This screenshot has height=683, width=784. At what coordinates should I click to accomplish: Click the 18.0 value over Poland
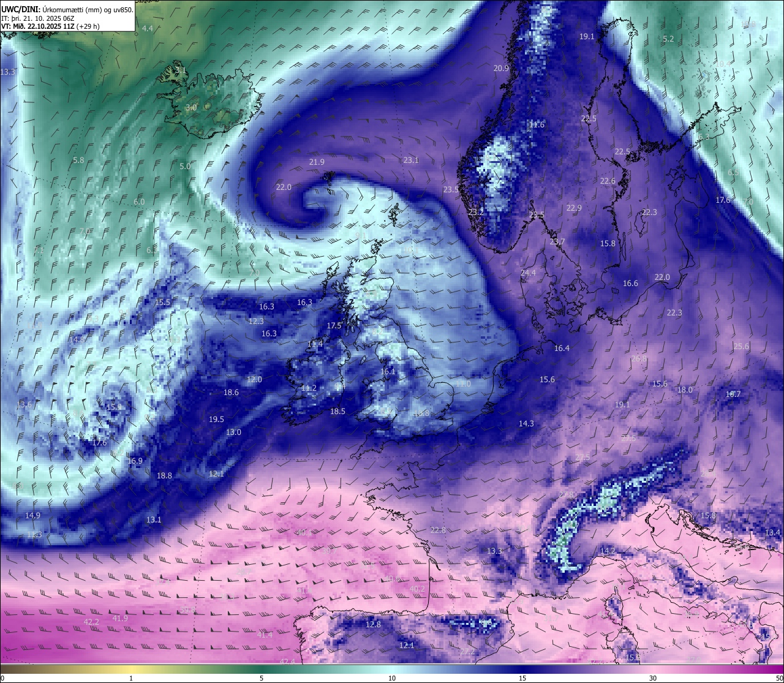tap(685, 390)
